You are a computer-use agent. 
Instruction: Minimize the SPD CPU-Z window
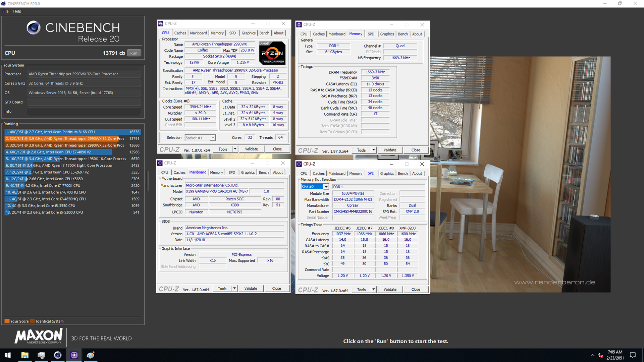391,164
